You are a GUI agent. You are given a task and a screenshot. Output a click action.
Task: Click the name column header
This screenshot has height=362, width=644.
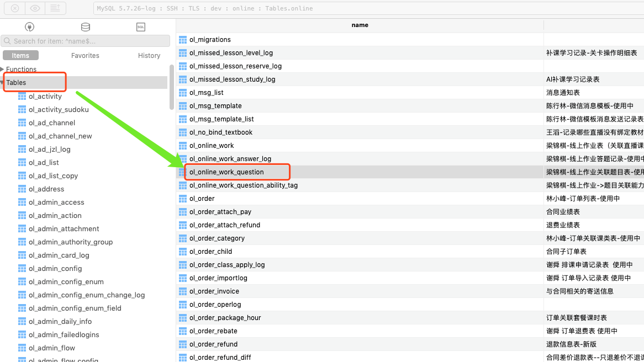(360, 25)
